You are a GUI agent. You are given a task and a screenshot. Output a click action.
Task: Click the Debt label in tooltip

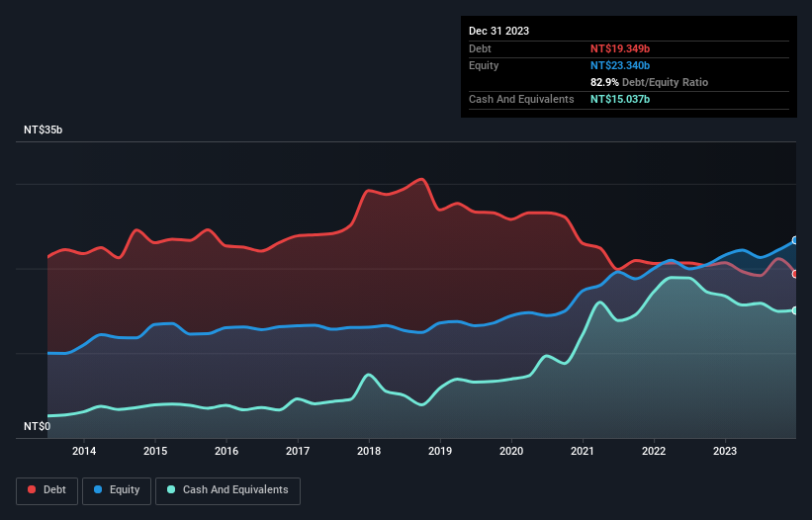coord(480,48)
